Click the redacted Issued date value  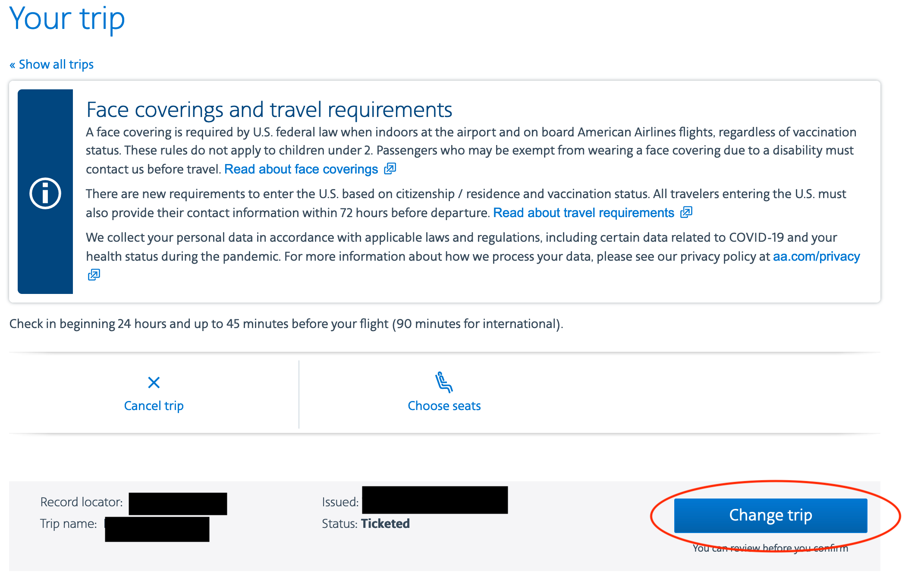click(x=435, y=500)
